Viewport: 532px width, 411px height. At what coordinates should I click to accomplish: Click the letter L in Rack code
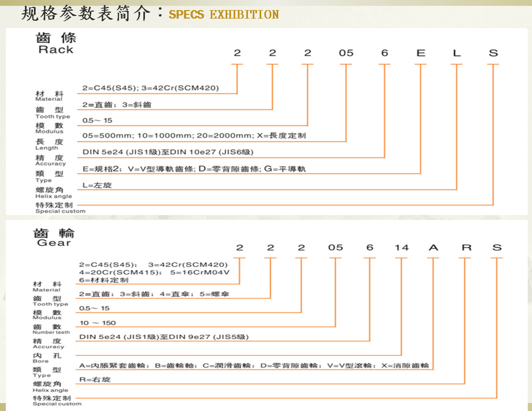coord(457,53)
